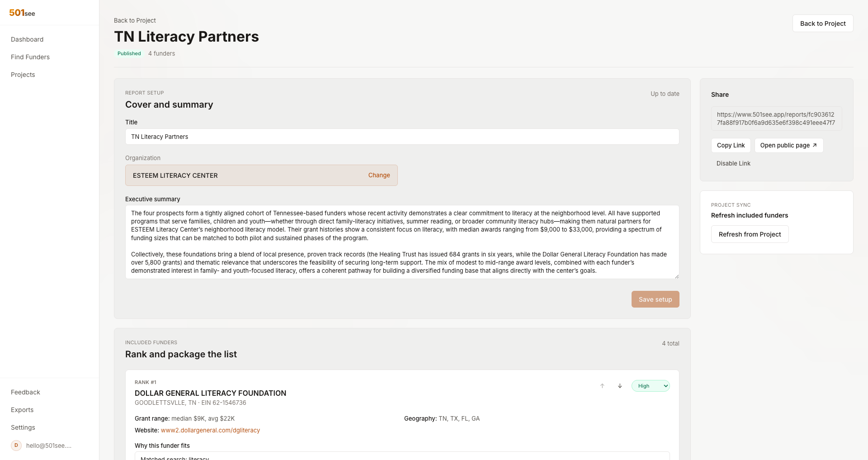Click the 'RANK #1' label
Screen dimensions: 868x460
pos(145,382)
